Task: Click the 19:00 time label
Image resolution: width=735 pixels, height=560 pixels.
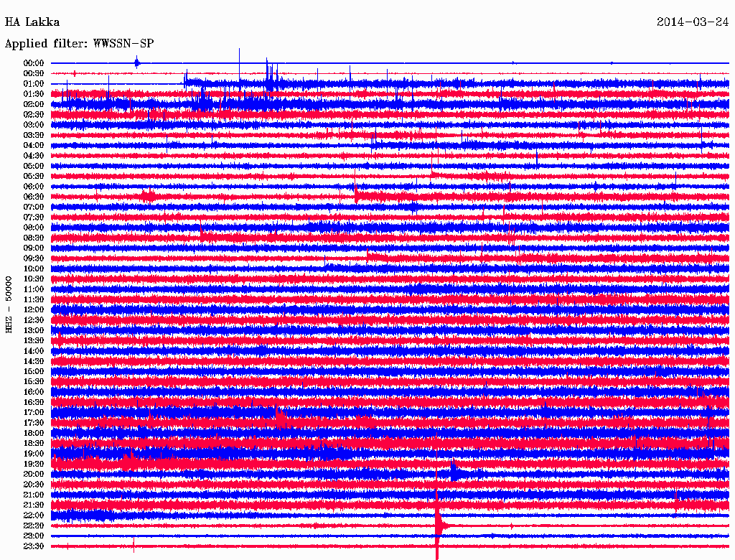Action: pos(34,454)
